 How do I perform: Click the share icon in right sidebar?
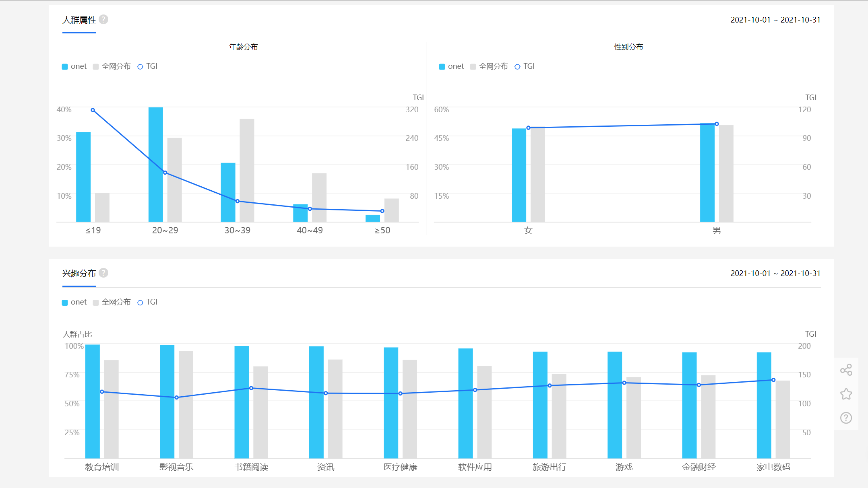point(846,370)
